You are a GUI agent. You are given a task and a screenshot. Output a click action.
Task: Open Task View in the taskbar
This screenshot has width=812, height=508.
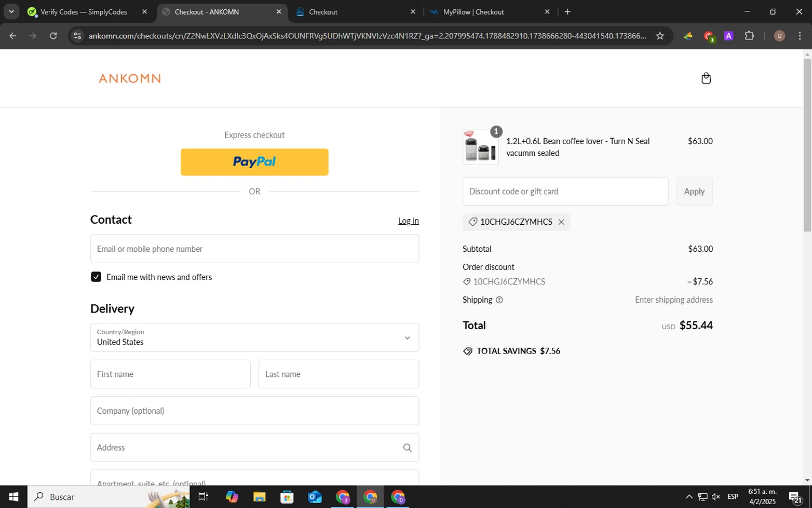click(x=203, y=497)
